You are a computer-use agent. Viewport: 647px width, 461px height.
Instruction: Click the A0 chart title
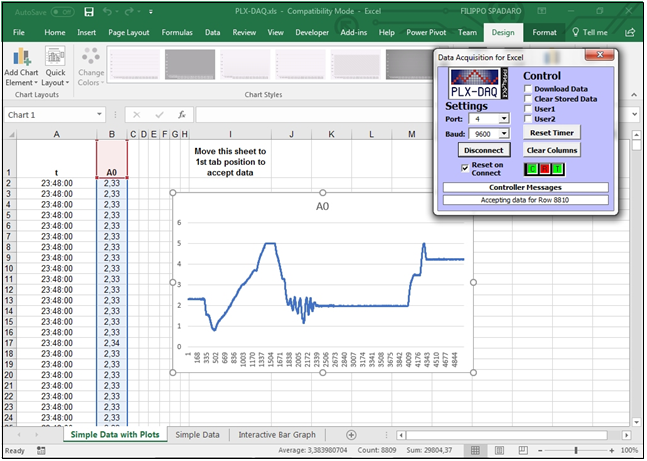(x=322, y=206)
